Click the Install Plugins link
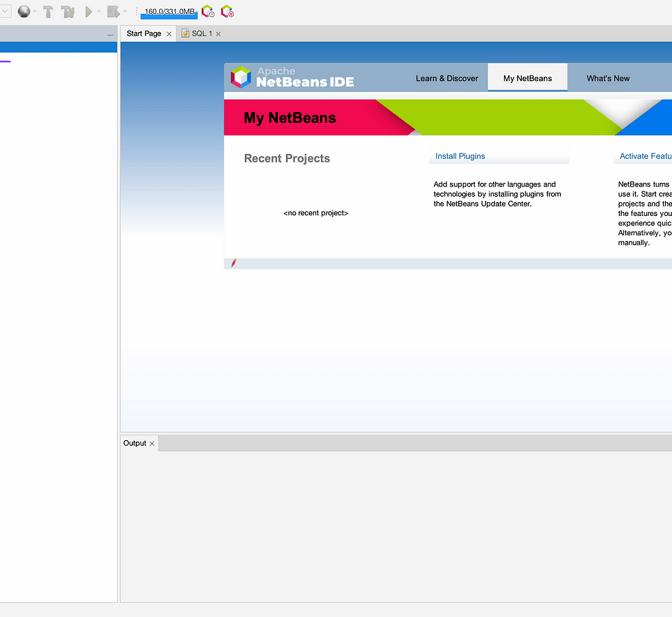This screenshot has width=672, height=617. click(460, 156)
